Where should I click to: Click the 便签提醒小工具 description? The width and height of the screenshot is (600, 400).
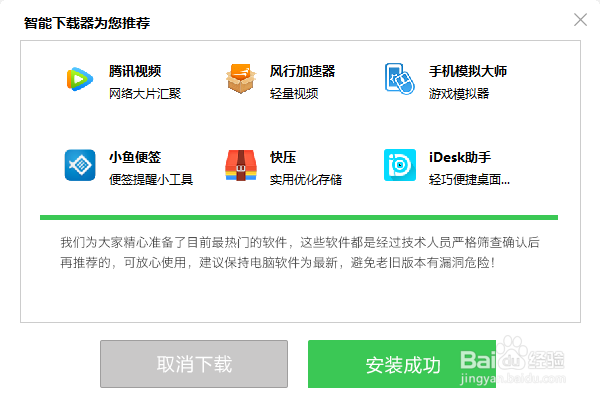151,180
